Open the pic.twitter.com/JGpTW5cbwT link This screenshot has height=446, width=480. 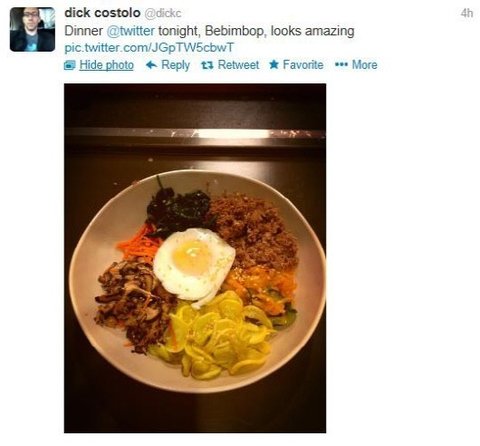(149, 48)
